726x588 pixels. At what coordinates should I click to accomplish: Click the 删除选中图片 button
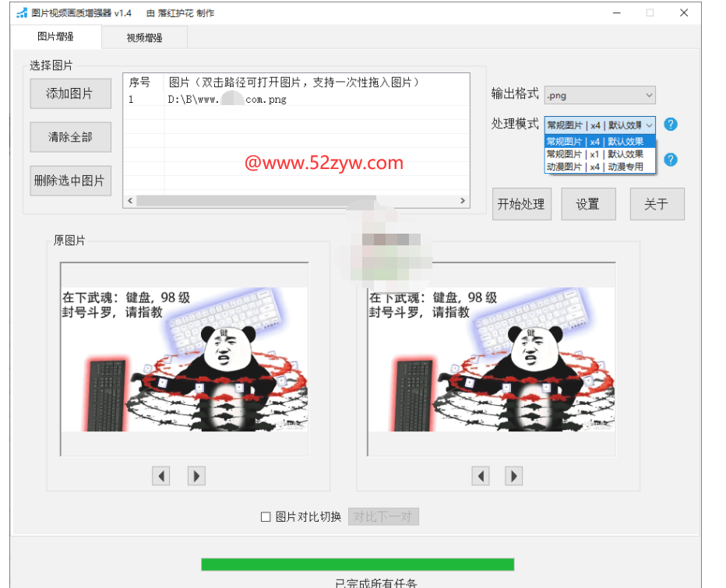point(70,181)
